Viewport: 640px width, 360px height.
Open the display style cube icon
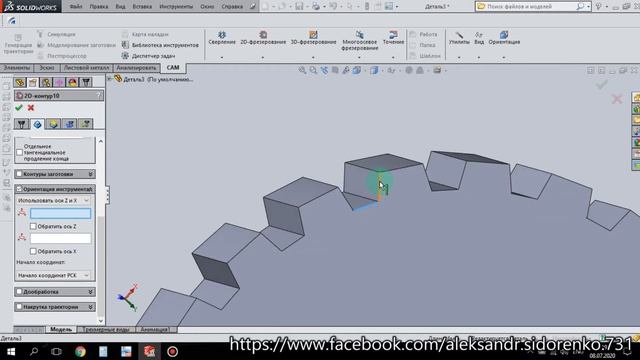[x=374, y=70]
